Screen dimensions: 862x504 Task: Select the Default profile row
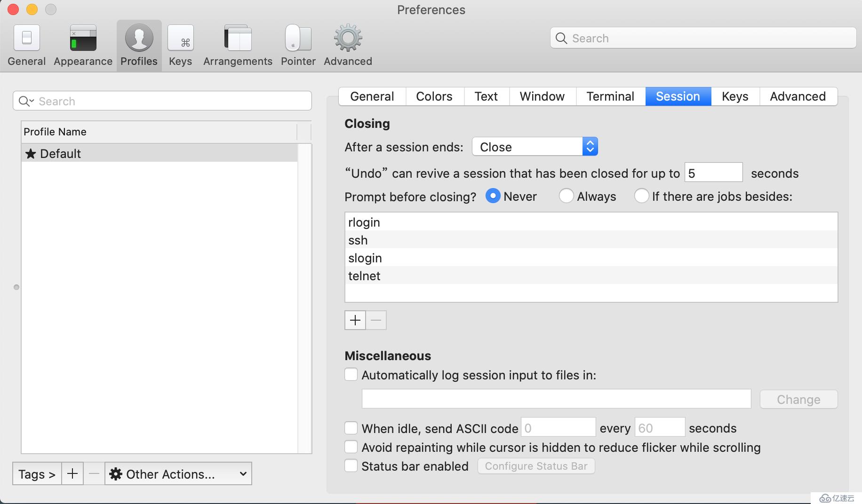[160, 153]
